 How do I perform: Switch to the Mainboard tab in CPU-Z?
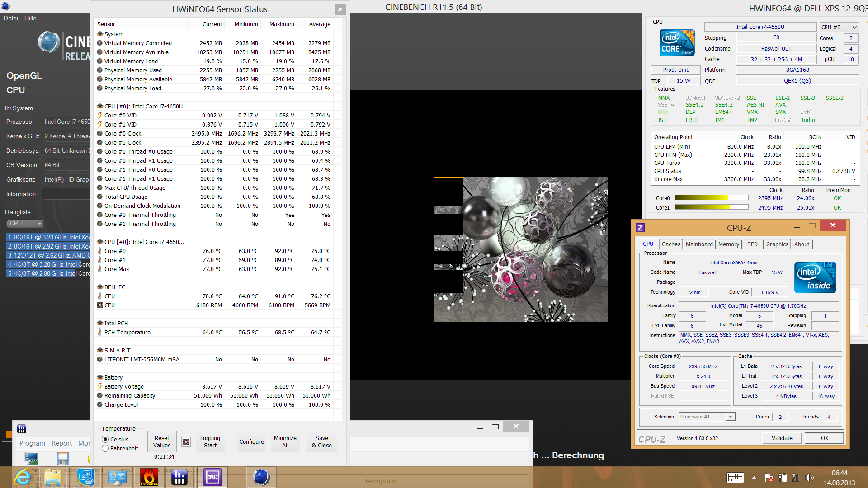pyautogui.click(x=699, y=244)
